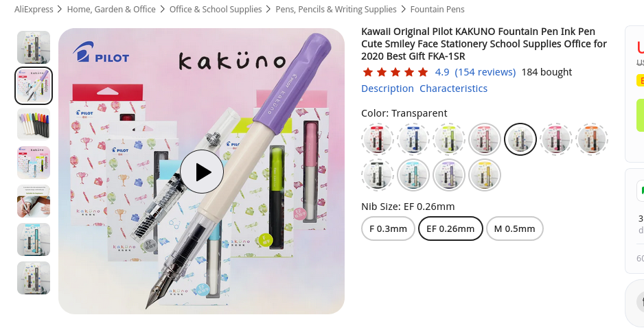
Task: Navigate to AliExpress home breadcrumb
Action: (34, 9)
